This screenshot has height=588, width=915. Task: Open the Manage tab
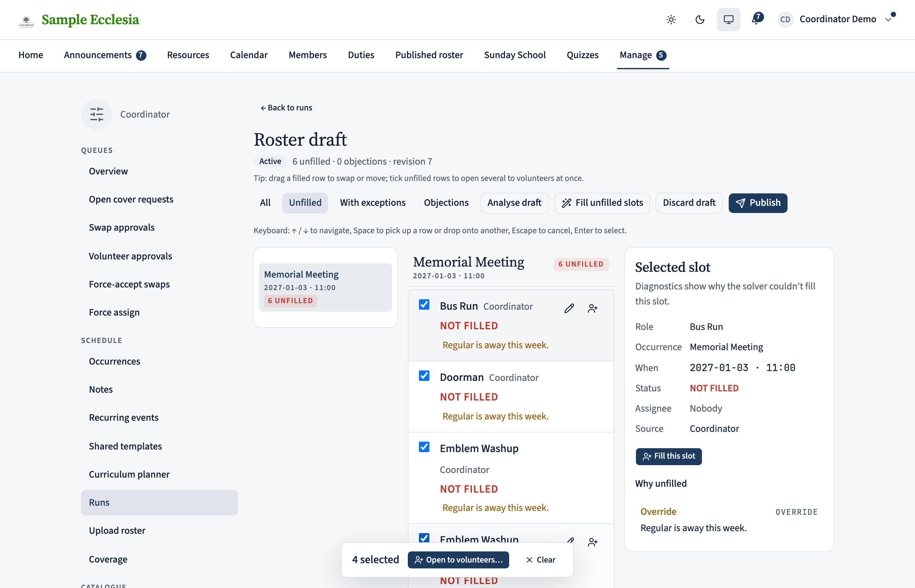[643, 55]
